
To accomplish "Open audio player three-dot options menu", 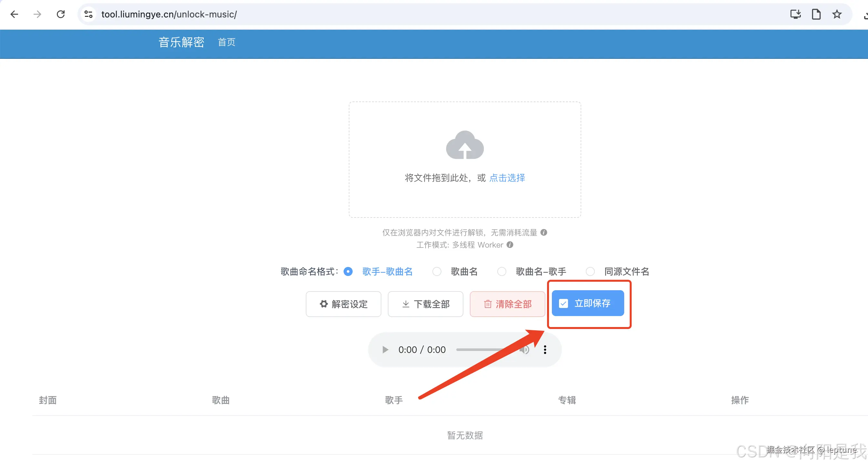I will click(545, 350).
